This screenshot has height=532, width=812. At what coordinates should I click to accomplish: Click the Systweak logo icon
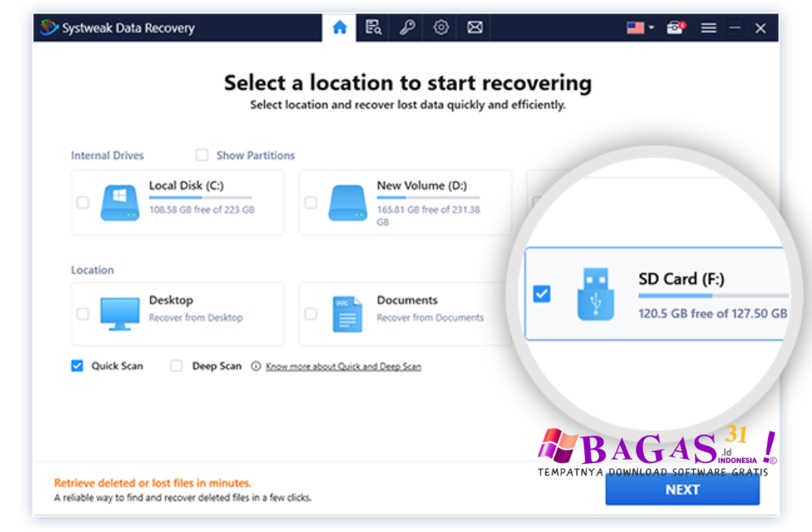pyautogui.click(x=49, y=28)
